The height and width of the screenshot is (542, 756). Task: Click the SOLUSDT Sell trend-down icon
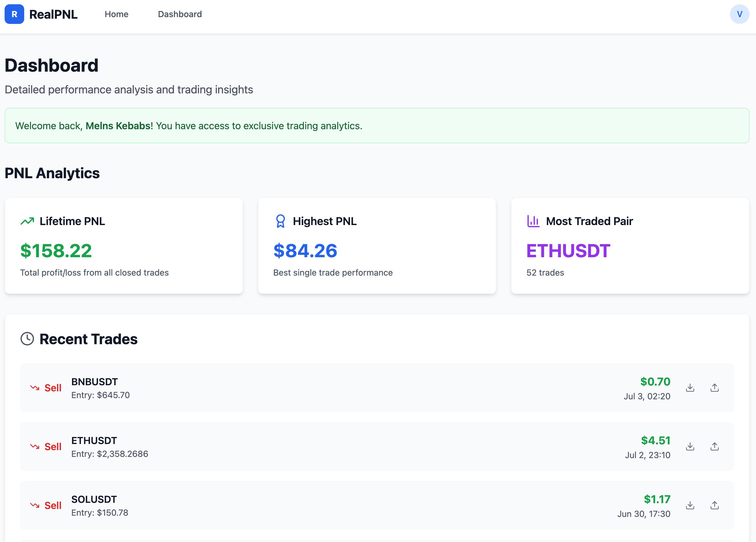35,505
